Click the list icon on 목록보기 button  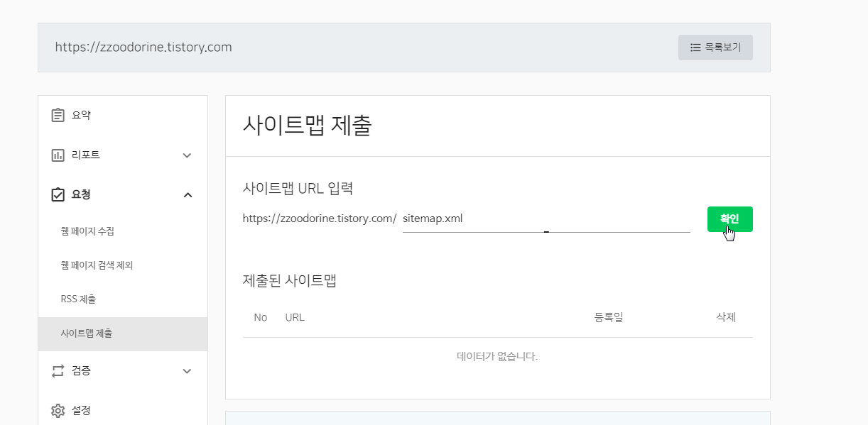[696, 48]
